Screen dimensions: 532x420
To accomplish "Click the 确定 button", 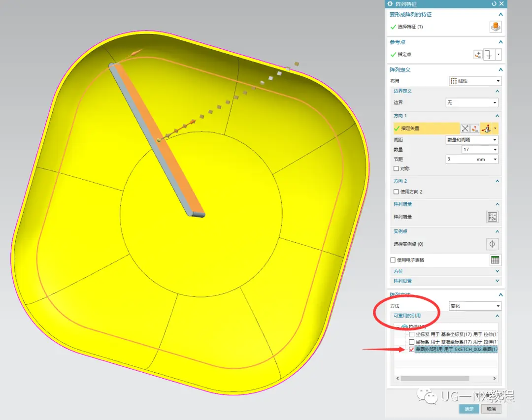I will coord(469,409).
